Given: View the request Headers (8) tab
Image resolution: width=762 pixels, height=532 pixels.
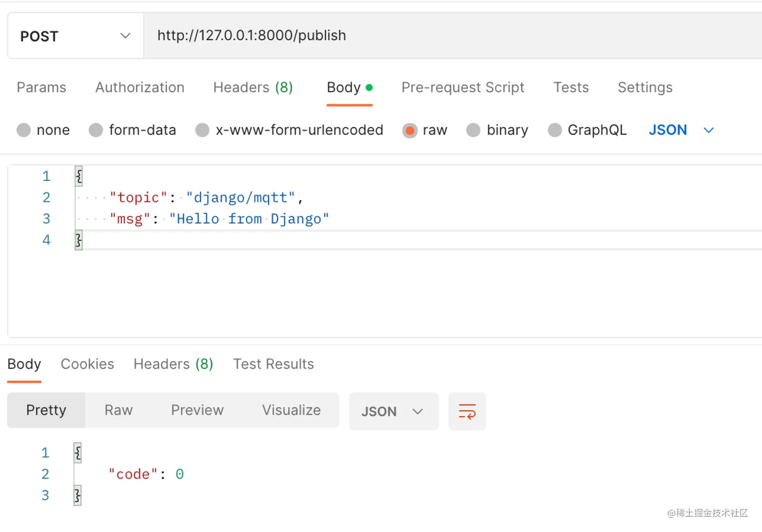Looking at the screenshot, I should coord(253,88).
